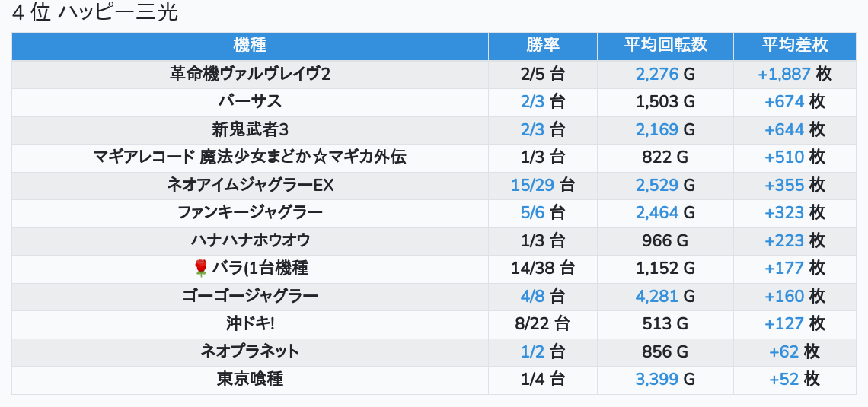Image resolution: width=868 pixels, height=407 pixels.
Task: Click the ネオアイムジャグラーEX machine name
Action: pos(250,186)
